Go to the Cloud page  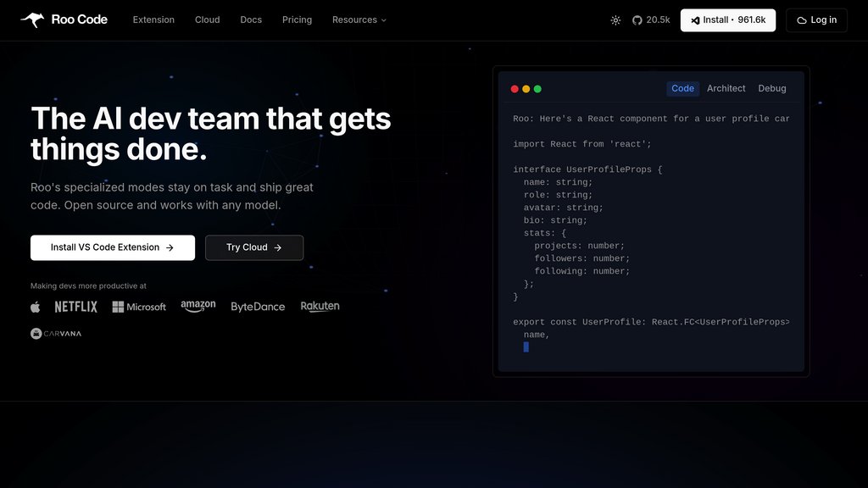(207, 20)
